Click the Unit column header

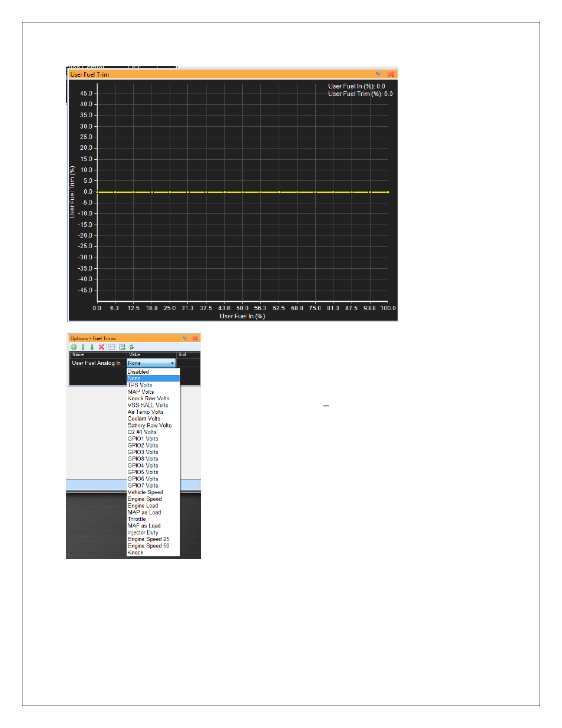[189, 355]
